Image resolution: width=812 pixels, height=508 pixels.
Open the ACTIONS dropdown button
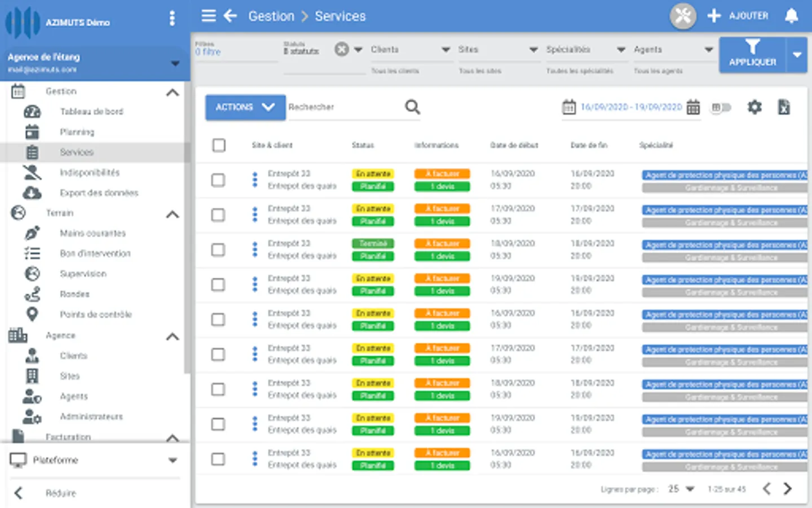click(x=245, y=107)
